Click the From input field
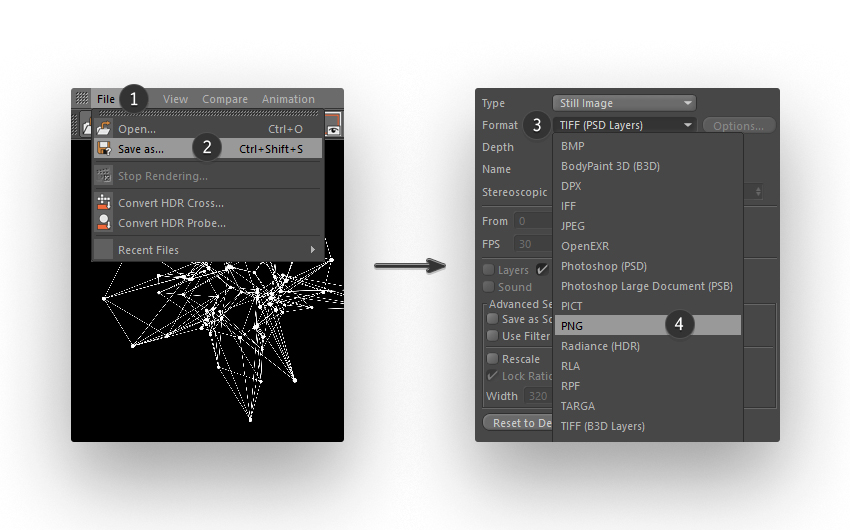The image size is (850, 530). (533, 221)
